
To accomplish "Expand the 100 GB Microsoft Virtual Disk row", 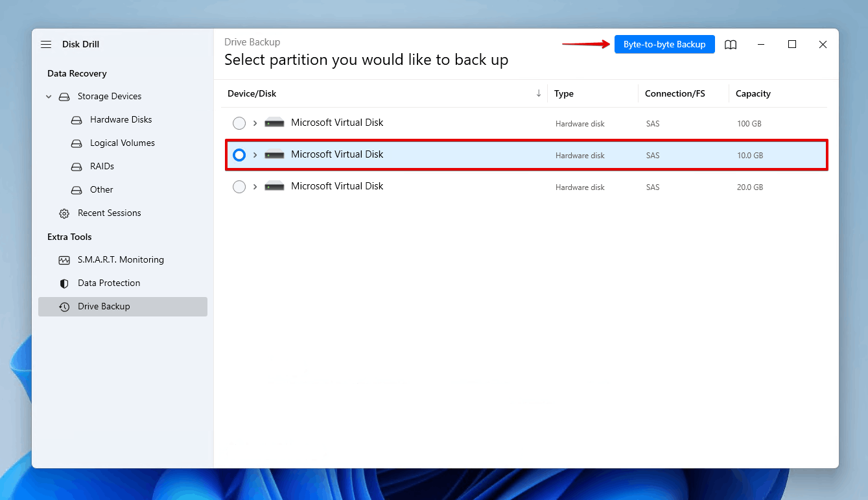I will pos(255,123).
